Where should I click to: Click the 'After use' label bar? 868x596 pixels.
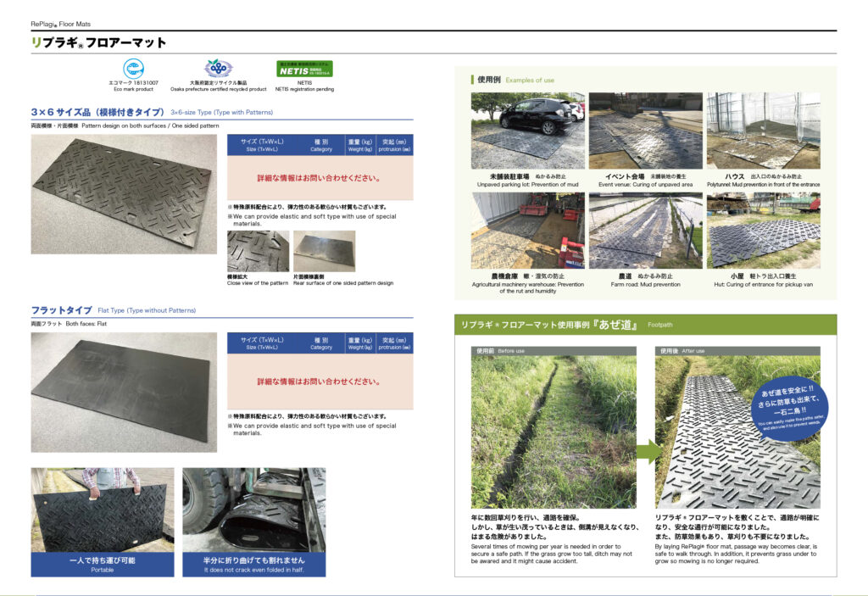tap(737, 351)
